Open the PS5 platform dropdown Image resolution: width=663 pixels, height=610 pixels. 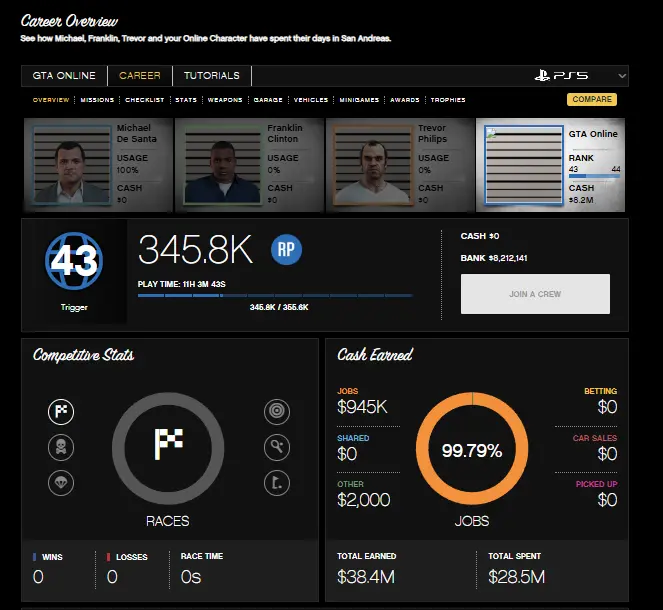[579, 76]
